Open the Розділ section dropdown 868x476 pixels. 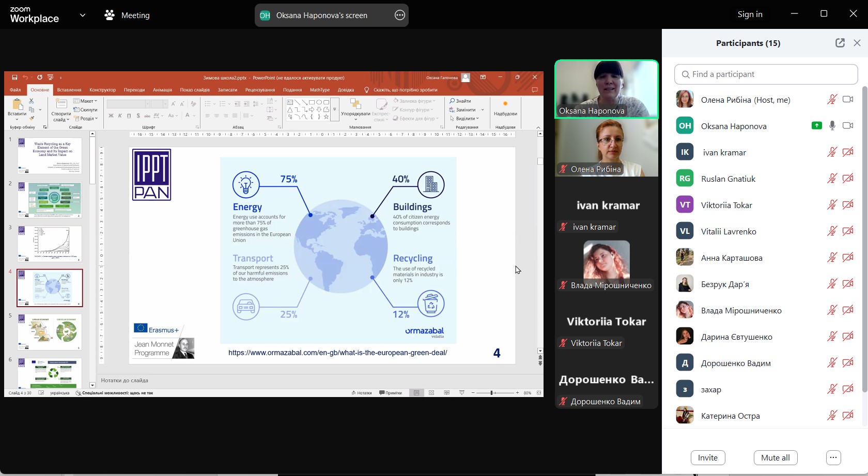(85, 119)
